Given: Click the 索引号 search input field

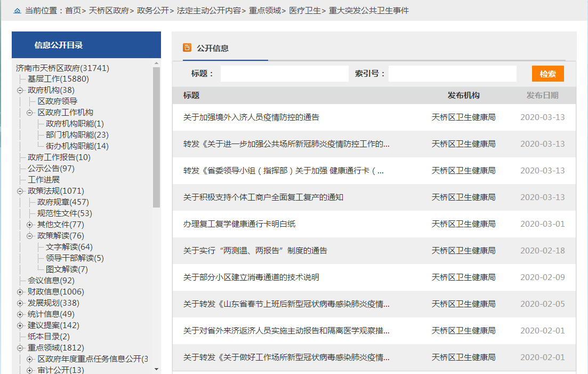Looking at the screenshot, I should click(x=453, y=74).
